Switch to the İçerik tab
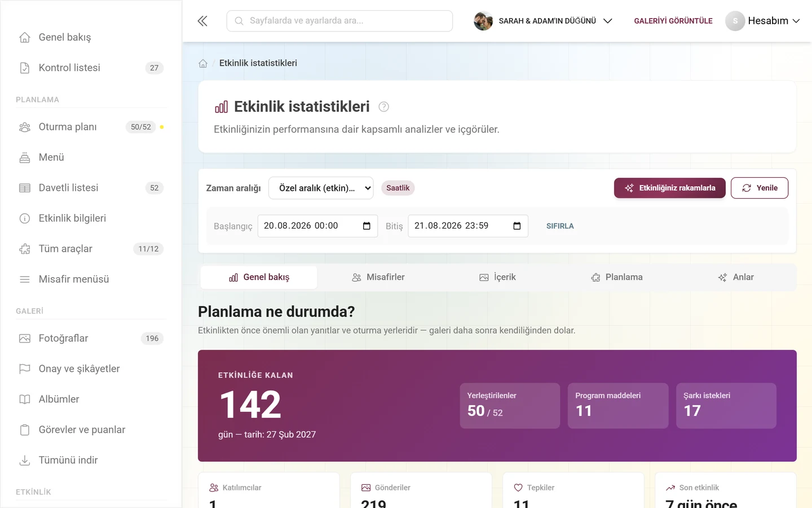This screenshot has height=508, width=812. pos(497,277)
